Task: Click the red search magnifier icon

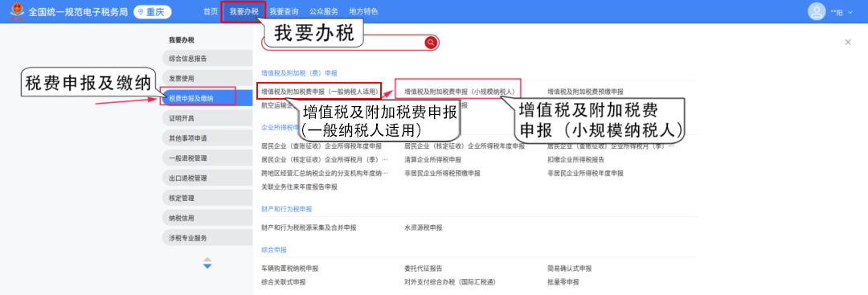Action: click(432, 43)
